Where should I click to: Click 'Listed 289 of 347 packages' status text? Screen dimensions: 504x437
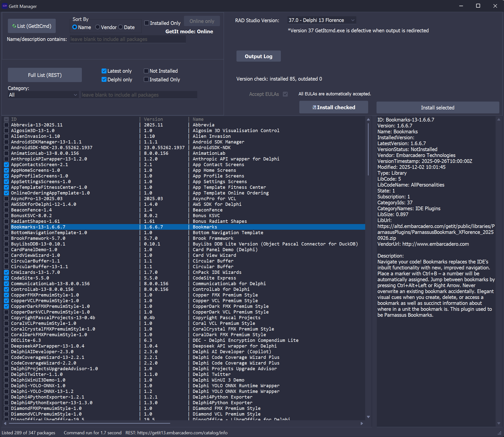29,433
